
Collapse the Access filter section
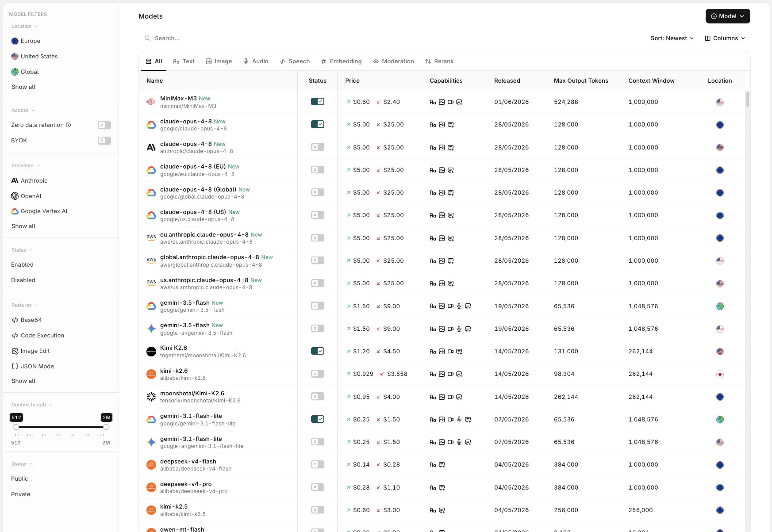tap(23, 111)
